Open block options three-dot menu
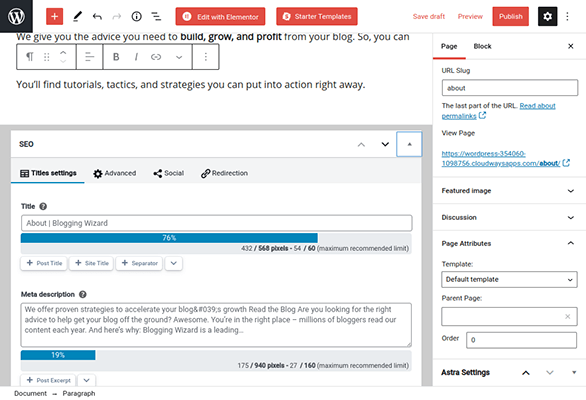586x400 pixels. [x=206, y=57]
